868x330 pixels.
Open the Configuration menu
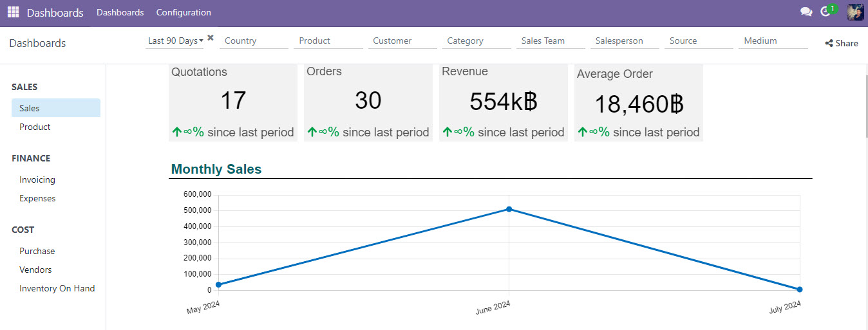[x=184, y=12]
